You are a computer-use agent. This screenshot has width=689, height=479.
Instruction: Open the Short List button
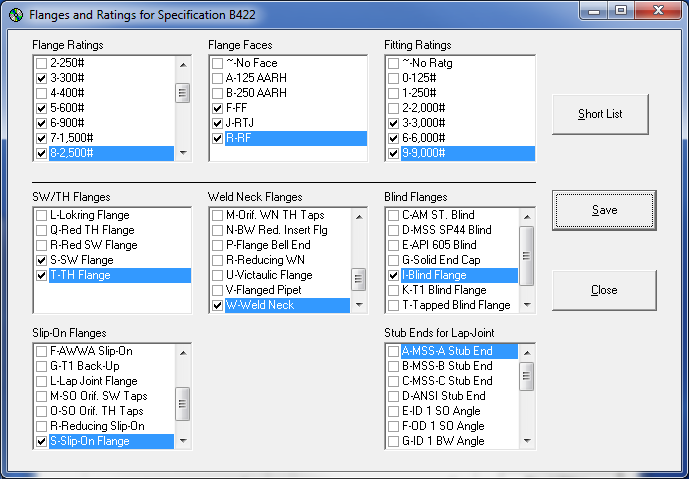tap(600, 114)
